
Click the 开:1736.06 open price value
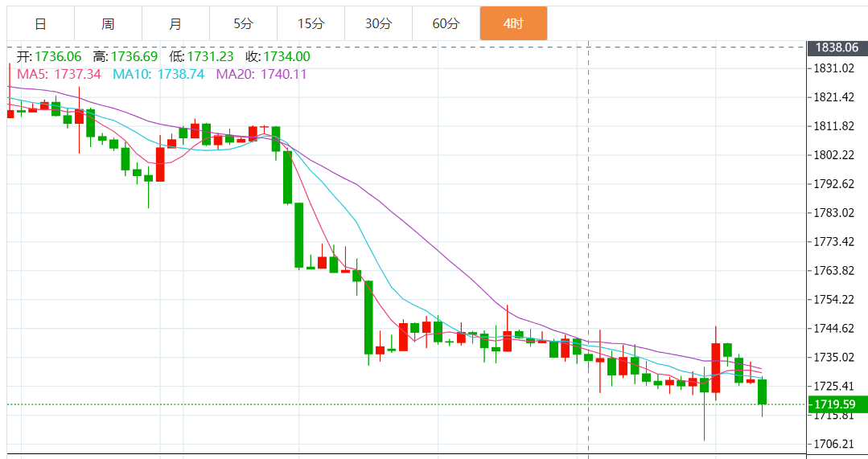[49, 56]
